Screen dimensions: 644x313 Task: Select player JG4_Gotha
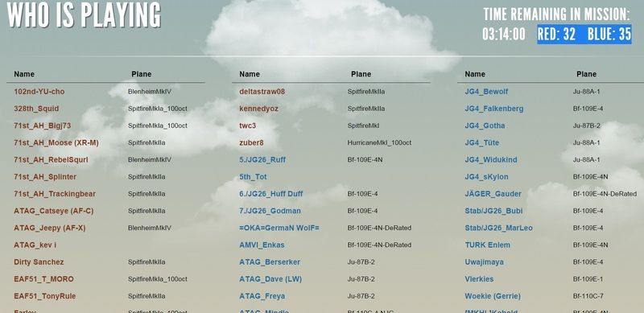(485, 126)
